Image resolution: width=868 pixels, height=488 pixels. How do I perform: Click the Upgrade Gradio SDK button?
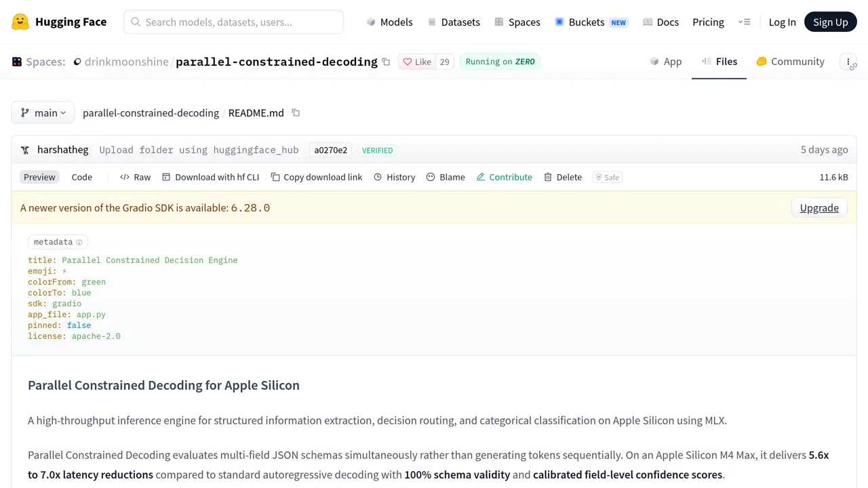819,207
